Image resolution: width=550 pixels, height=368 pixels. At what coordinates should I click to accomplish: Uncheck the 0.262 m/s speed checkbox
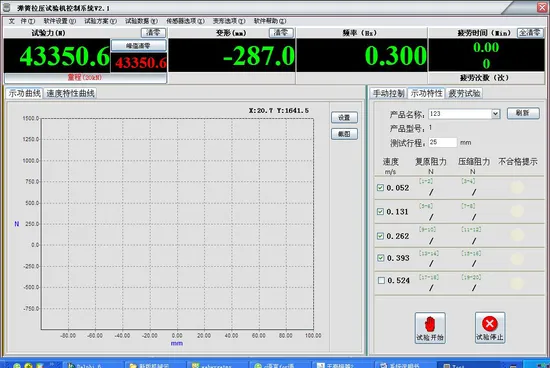[x=380, y=236]
